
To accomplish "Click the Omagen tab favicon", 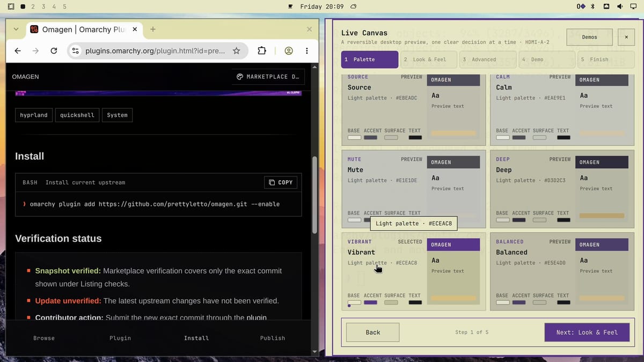I will pyautogui.click(x=34, y=29).
